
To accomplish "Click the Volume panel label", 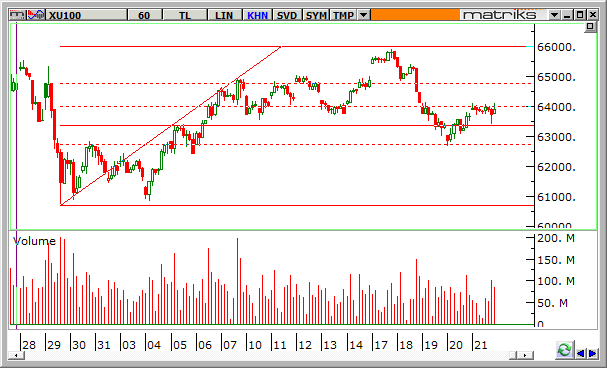I will [34, 241].
